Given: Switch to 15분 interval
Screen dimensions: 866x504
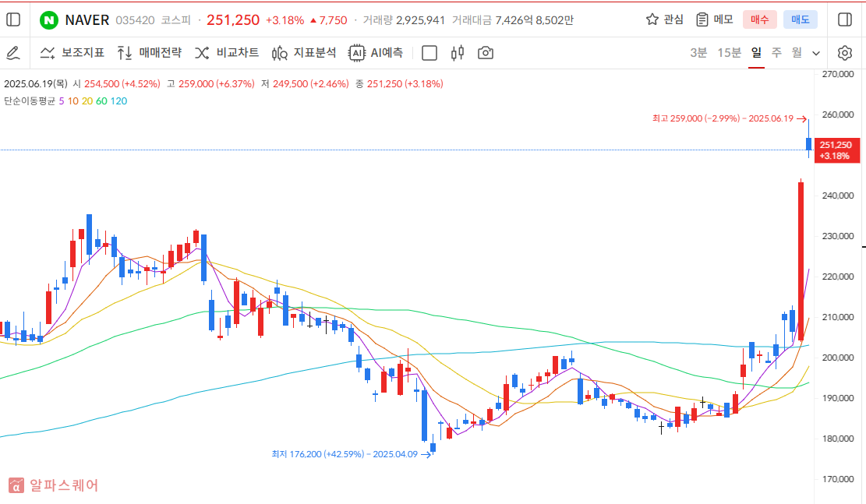Looking at the screenshot, I should (729, 53).
